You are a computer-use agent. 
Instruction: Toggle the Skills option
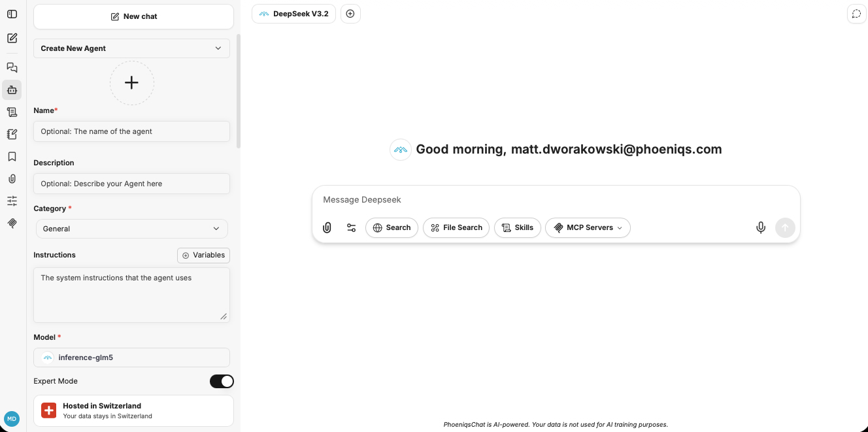tap(518, 227)
